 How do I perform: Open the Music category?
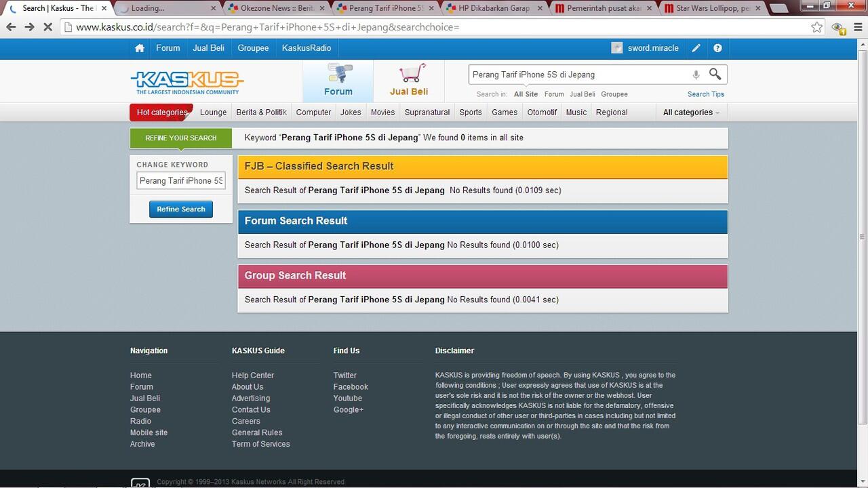point(576,113)
